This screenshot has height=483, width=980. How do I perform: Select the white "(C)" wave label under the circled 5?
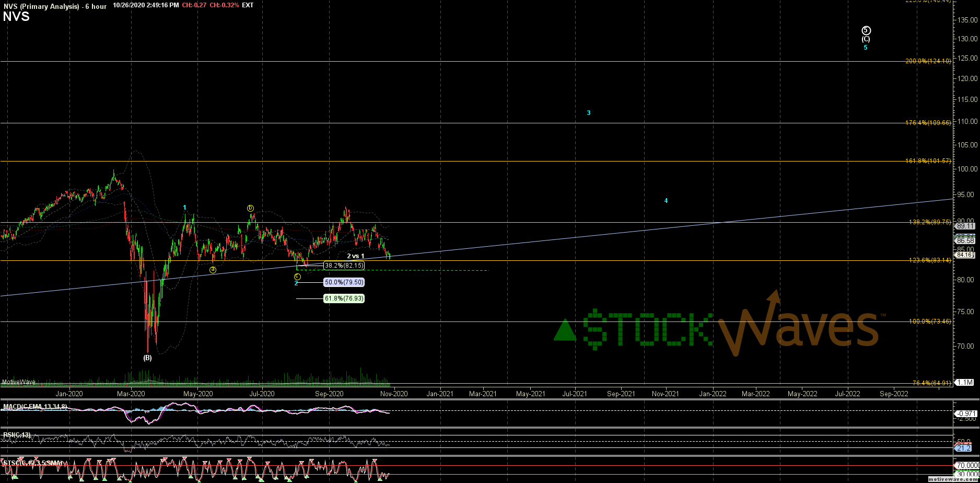point(866,39)
